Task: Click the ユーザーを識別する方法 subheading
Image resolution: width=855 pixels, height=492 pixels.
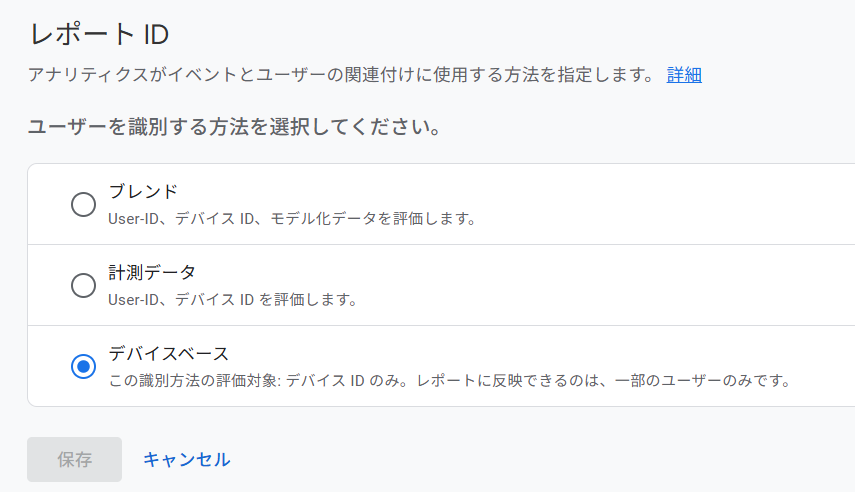Action: coord(235,128)
